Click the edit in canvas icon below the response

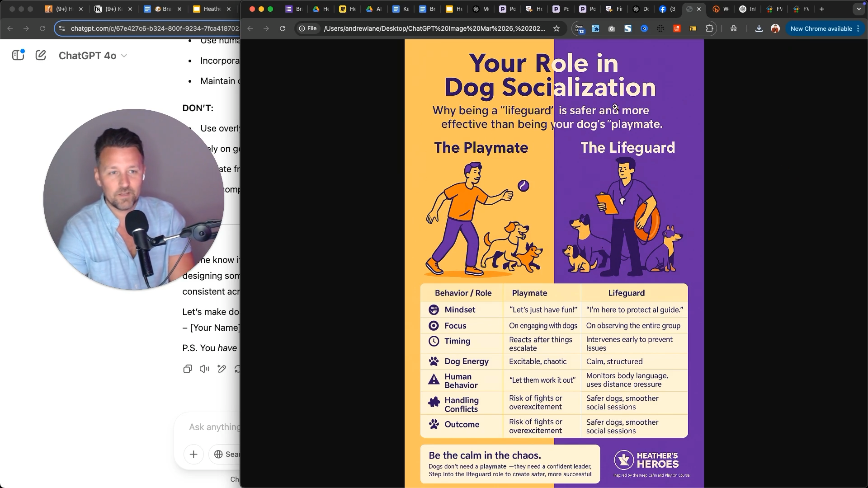click(x=222, y=369)
